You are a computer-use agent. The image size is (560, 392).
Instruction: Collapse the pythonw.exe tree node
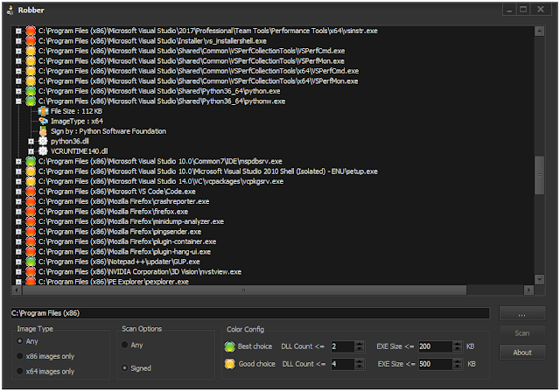point(18,101)
